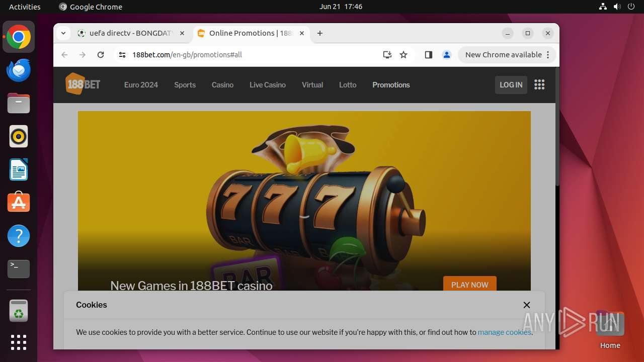
Task: Open Chrome side panel
Action: point(428,55)
